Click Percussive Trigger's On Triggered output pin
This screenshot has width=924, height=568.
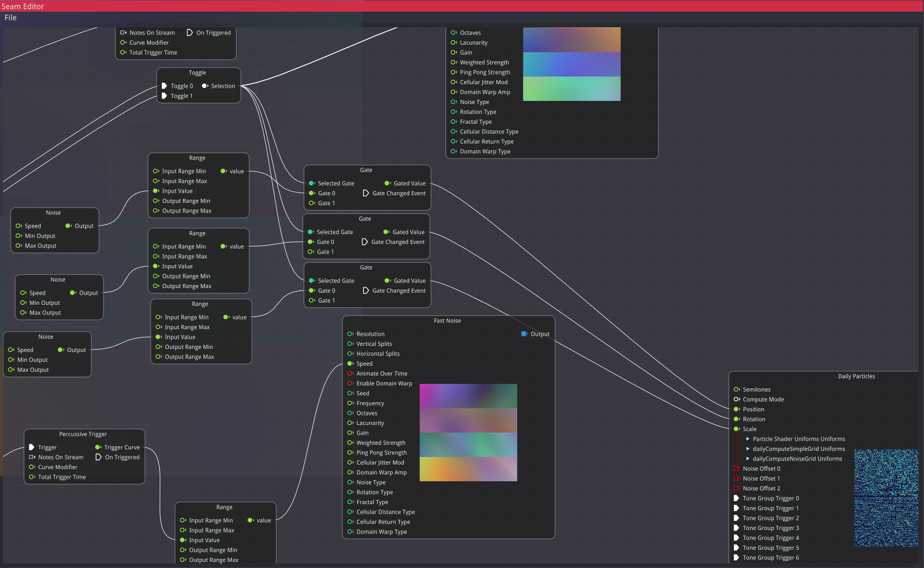pos(98,457)
